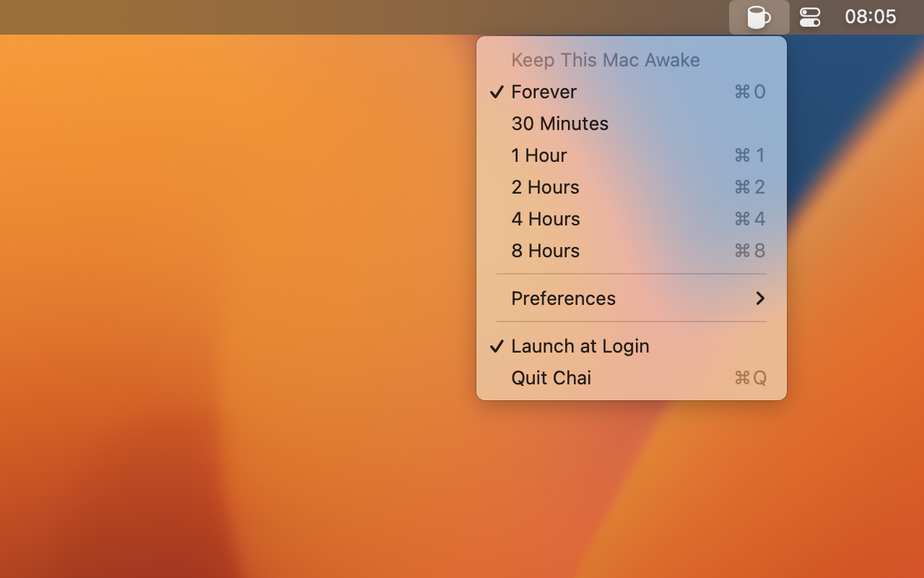Pick the 4 Hours duration
The image size is (924, 578).
point(632,219)
